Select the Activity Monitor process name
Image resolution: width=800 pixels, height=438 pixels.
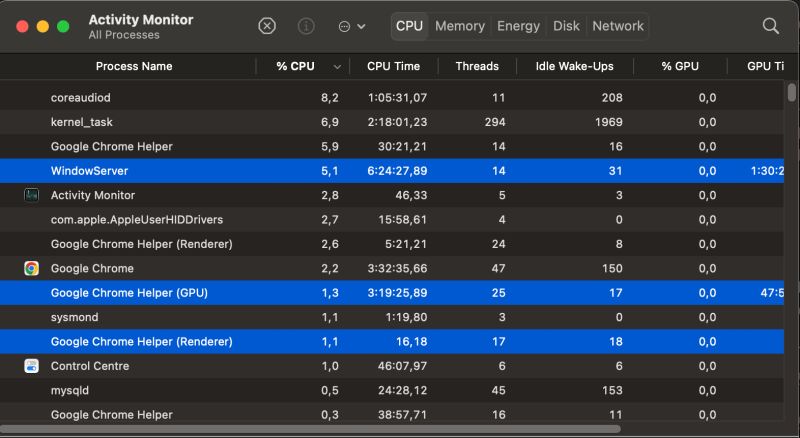click(93, 195)
